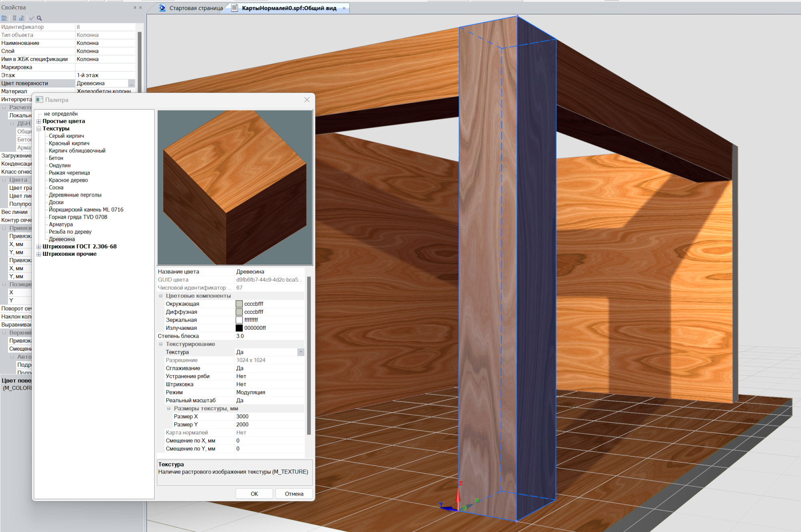Click the wood cube texture preview
The width and height of the screenshot is (801, 532).
pyautogui.click(x=235, y=187)
